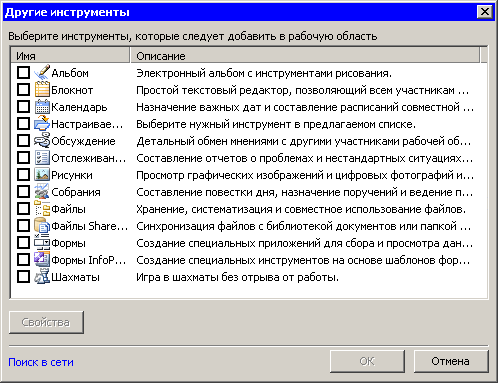Screen dimensions: 498x383
Task: Select the Блокнот row name
Action: pos(72,90)
